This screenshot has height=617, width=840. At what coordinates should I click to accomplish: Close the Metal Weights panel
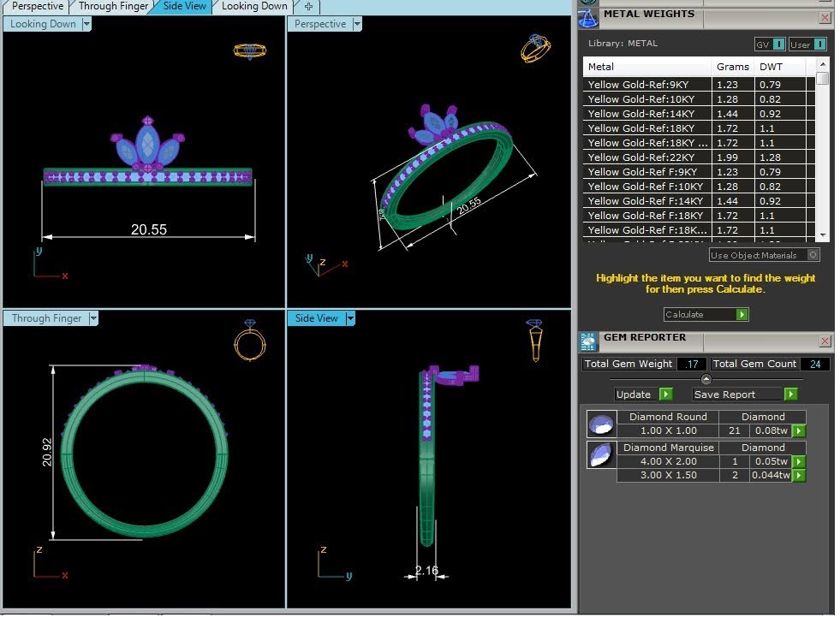pos(825,18)
